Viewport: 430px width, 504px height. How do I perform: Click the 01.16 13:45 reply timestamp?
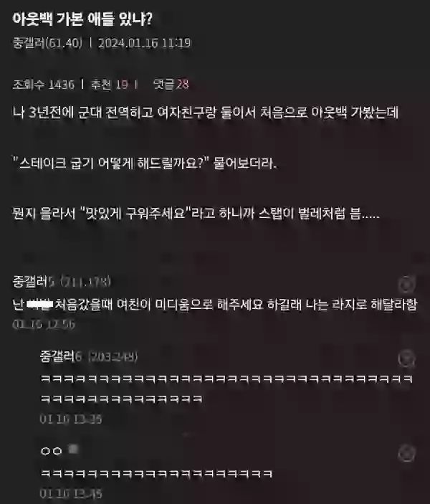pos(71,493)
